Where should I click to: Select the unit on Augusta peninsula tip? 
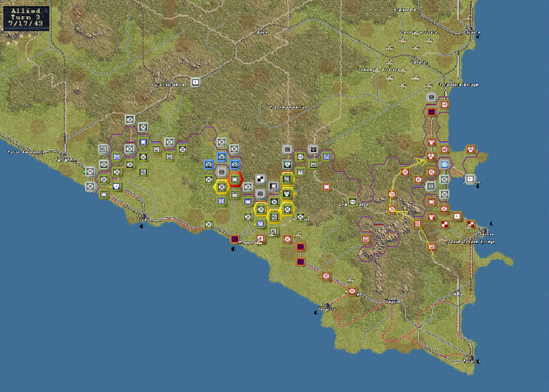471,150
